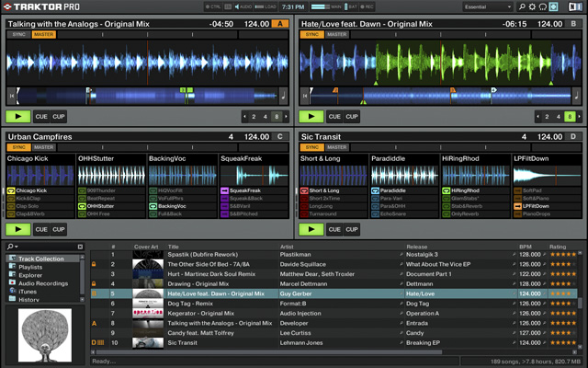Toggle SYNC on Deck C Urban Campfires
Screen dimensions: 588x368
(18, 147)
